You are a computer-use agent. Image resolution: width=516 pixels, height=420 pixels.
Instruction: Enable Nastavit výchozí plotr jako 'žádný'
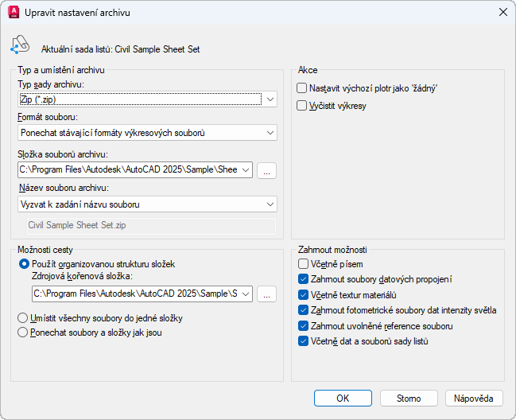click(302, 88)
